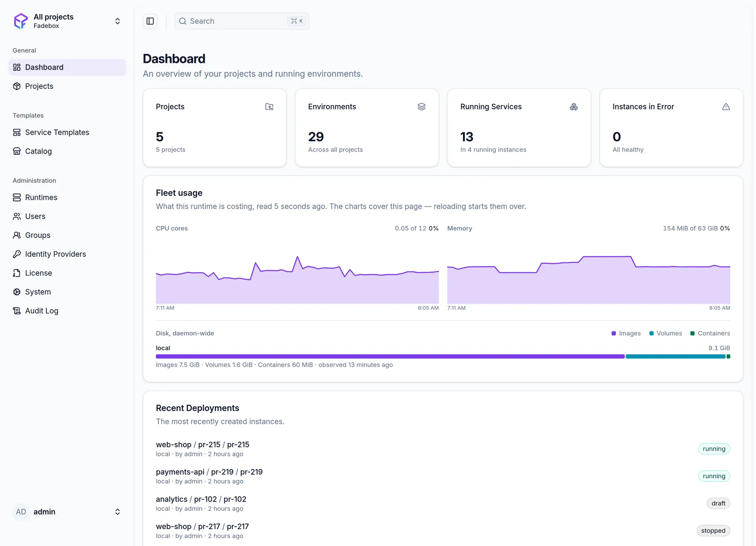The width and height of the screenshot is (756, 546).
Task: Click the search magnifier icon
Action: (183, 21)
